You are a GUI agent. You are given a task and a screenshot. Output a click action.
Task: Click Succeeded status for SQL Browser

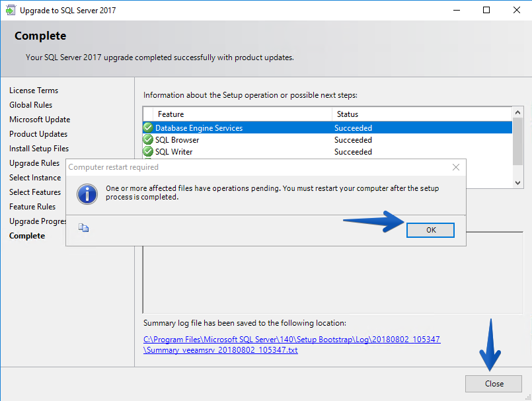(353, 140)
